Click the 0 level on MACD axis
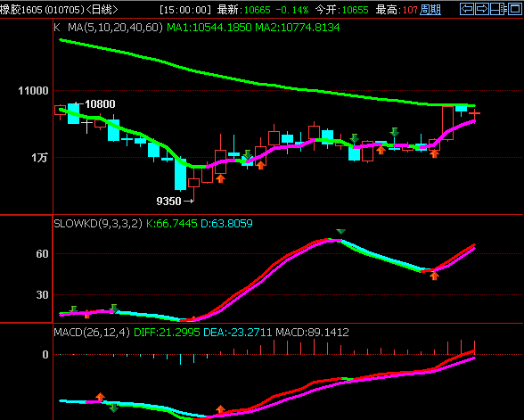The width and height of the screenshot is (524, 420). [x=45, y=355]
